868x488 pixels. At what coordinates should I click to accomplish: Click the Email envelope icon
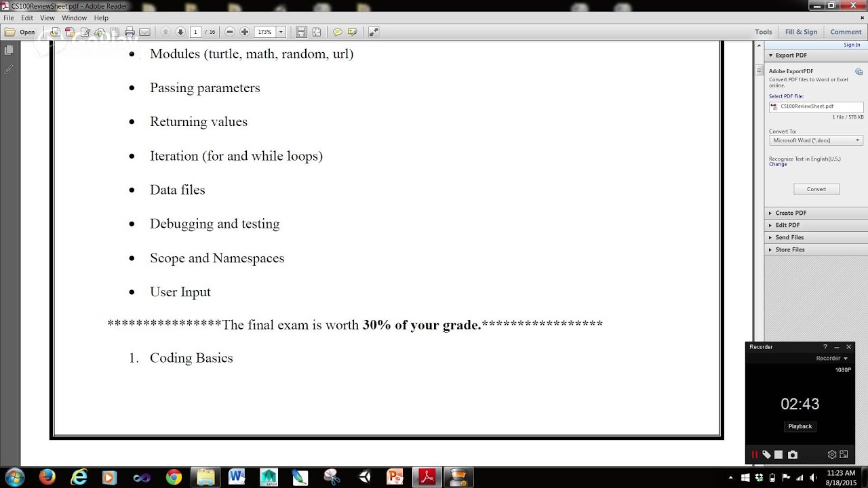tap(144, 32)
